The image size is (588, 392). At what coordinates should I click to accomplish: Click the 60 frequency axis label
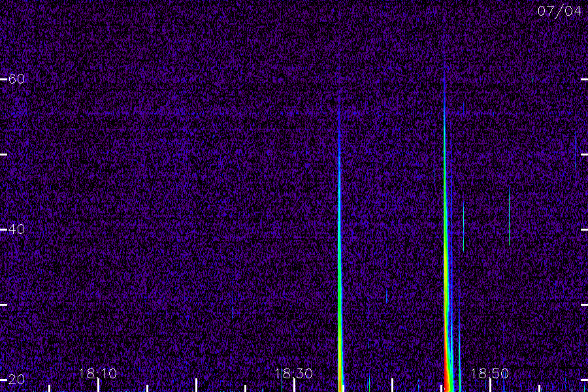(x=16, y=79)
